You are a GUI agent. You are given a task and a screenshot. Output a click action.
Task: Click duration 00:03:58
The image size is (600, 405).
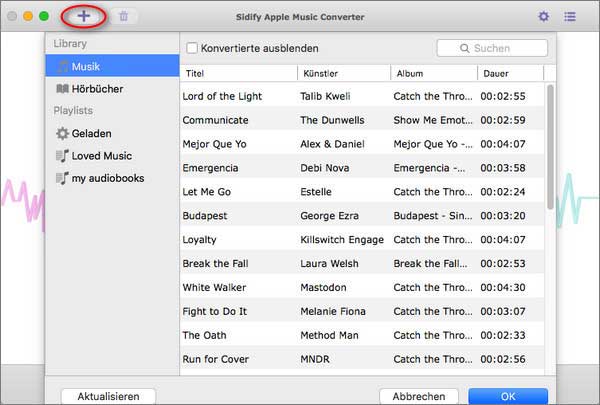click(503, 168)
